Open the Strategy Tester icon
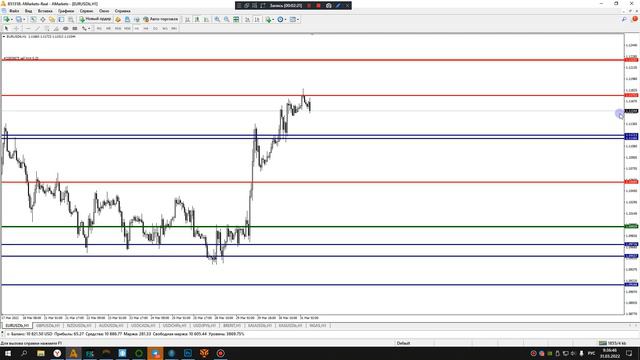640x360 pixels. coord(71,19)
